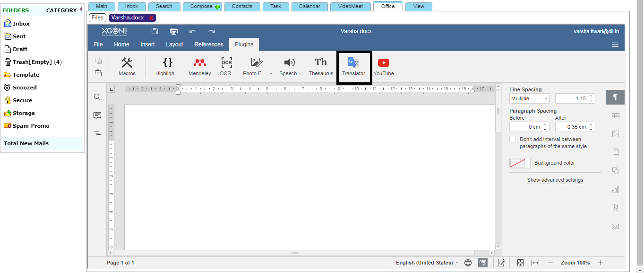Open Paragraph settings in right sidebar
The height and width of the screenshot is (273, 644).
[616, 97]
